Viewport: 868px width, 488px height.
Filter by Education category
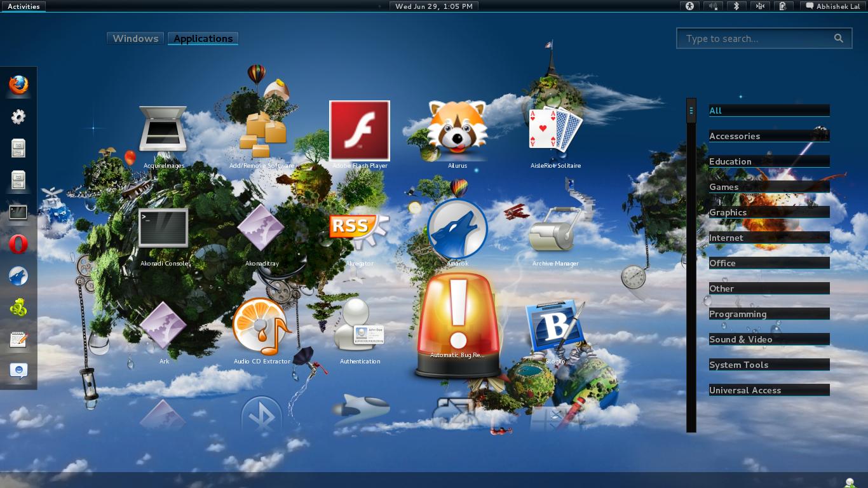tap(770, 161)
